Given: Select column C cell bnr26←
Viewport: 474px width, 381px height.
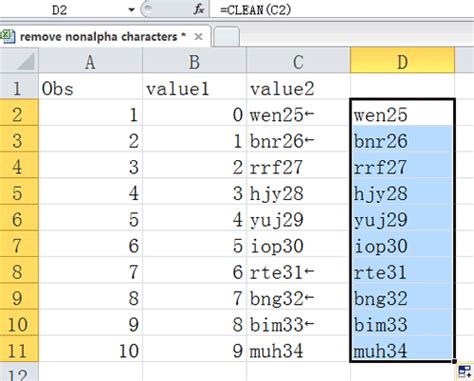Looking at the screenshot, I should pos(298,139).
